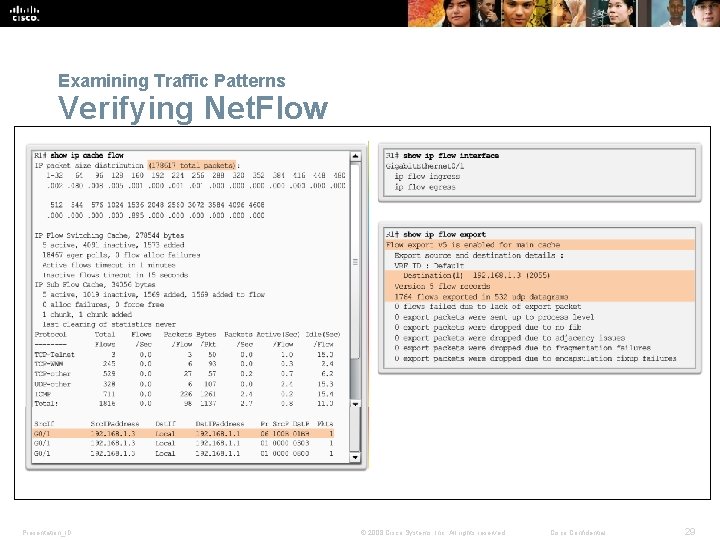Click the "last clearing of statistics never" line
The width and height of the screenshot is (720, 540).
pos(109,324)
